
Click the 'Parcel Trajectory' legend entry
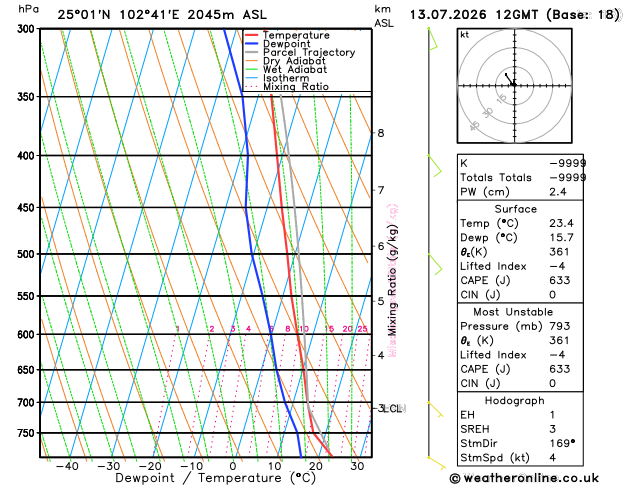tap(300, 53)
